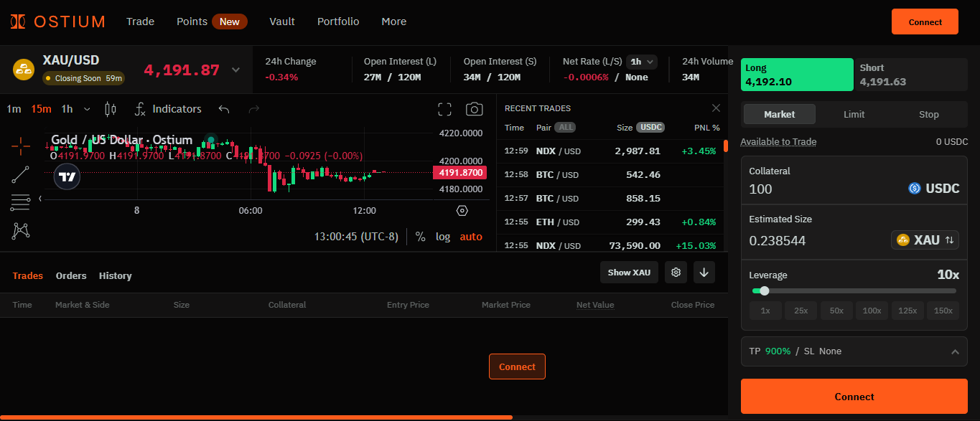Toggle the Short position side

click(x=910, y=75)
